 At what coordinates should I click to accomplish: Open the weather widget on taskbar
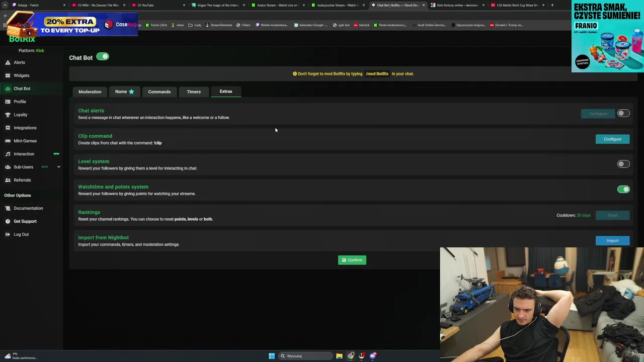click(x=20, y=356)
